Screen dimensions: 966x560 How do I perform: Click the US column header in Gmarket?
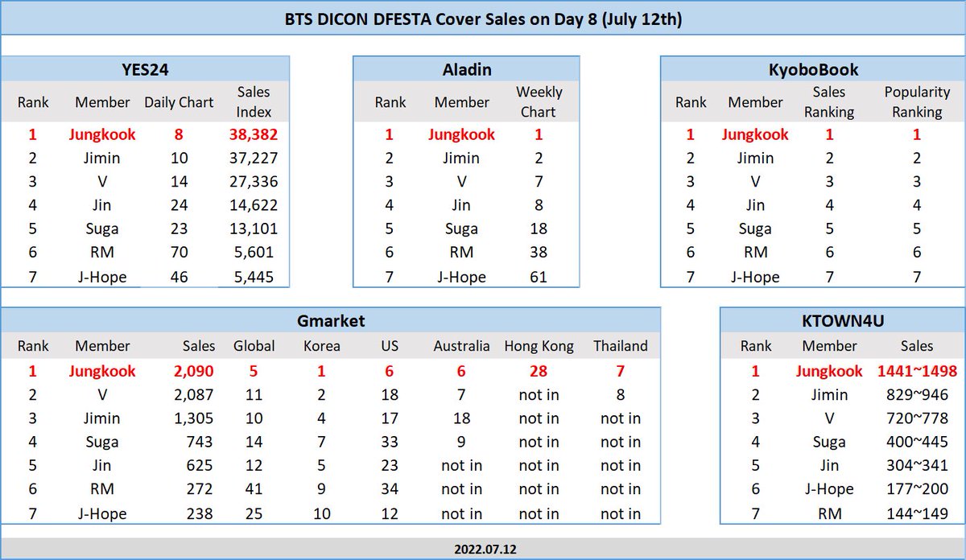pyautogui.click(x=389, y=346)
